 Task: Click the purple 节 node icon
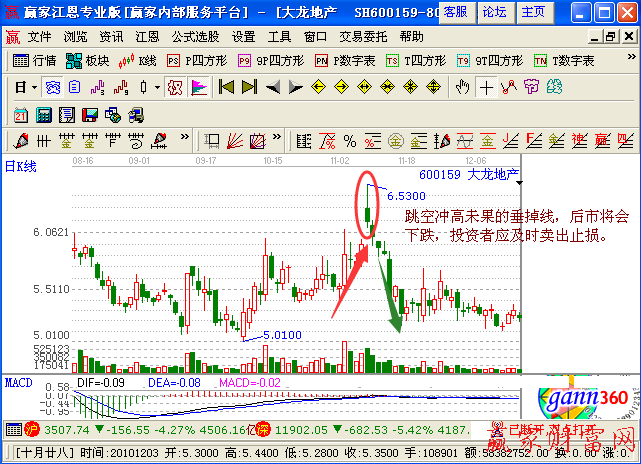click(x=531, y=87)
